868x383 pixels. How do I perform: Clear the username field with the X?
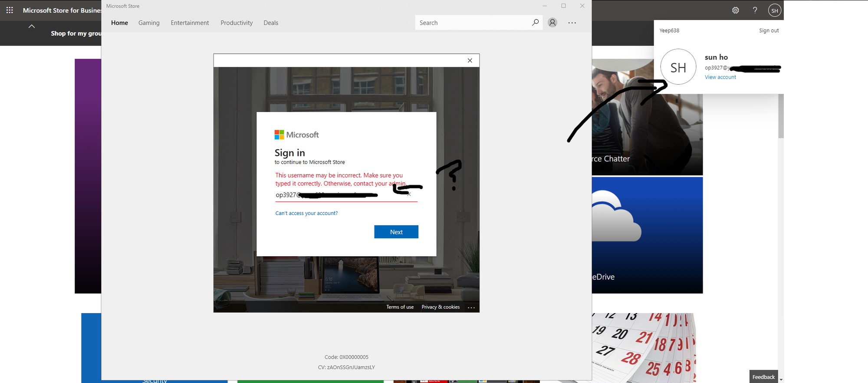409,195
